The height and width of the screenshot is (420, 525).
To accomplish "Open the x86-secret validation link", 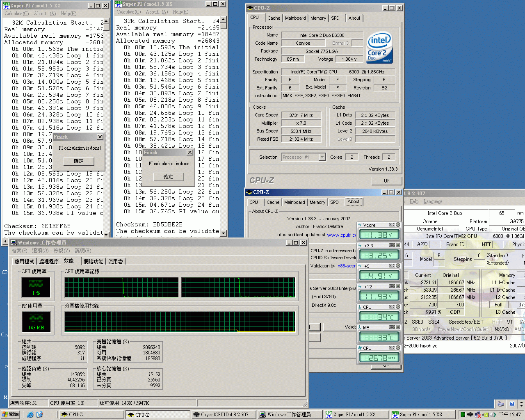I will click(x=347, y=266).
